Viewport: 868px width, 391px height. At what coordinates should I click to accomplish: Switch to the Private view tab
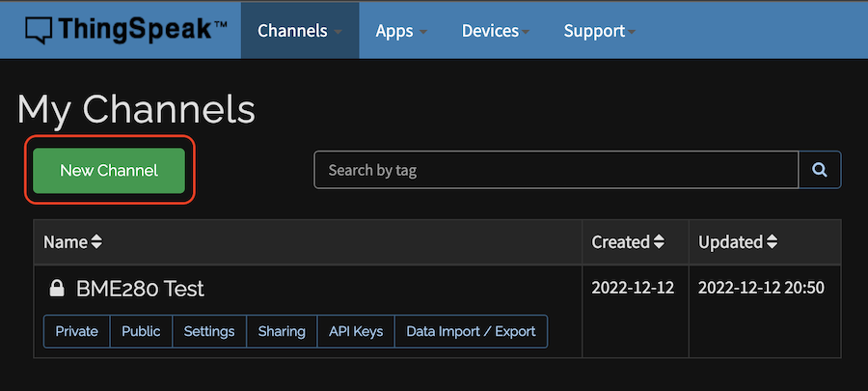coord(76,331)
